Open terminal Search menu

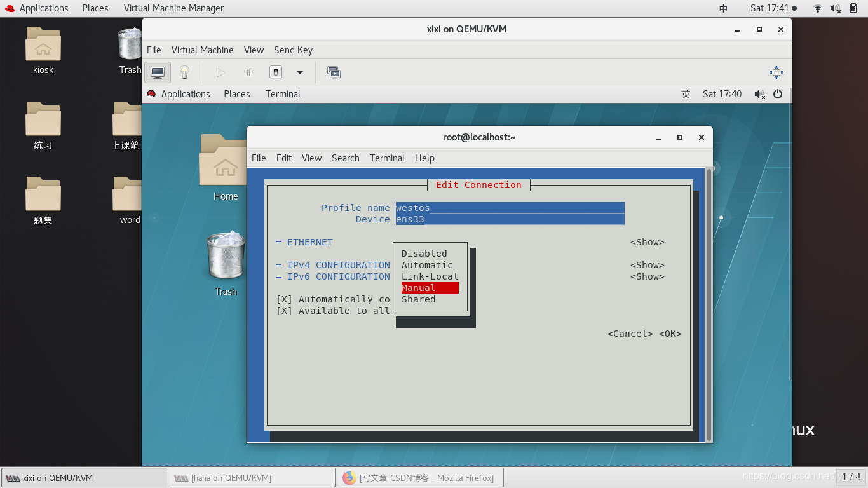346,158
